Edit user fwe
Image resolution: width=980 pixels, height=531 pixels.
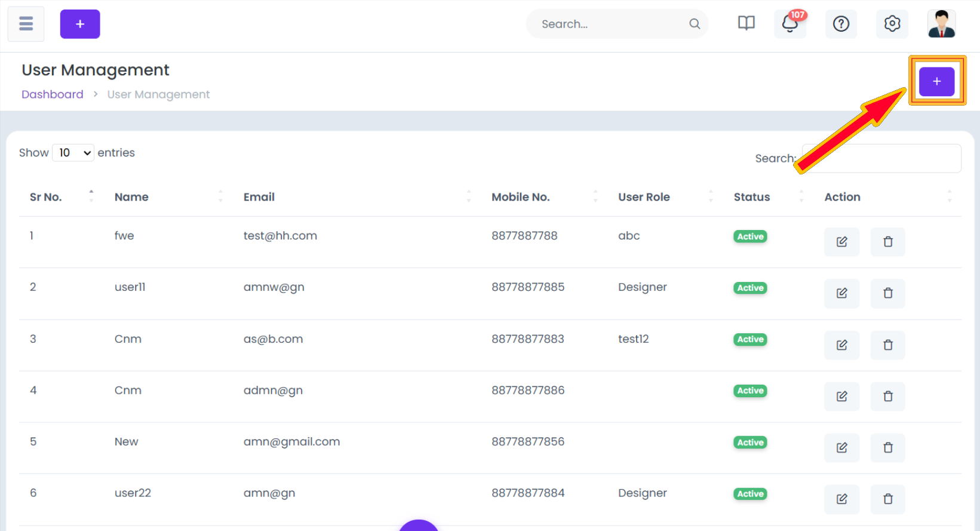(841, 242)
